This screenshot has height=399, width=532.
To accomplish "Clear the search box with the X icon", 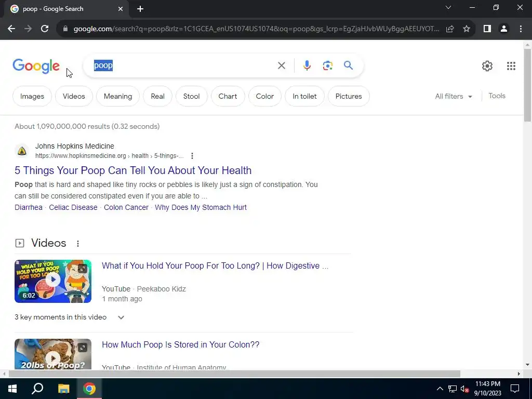I will [281, 65].
